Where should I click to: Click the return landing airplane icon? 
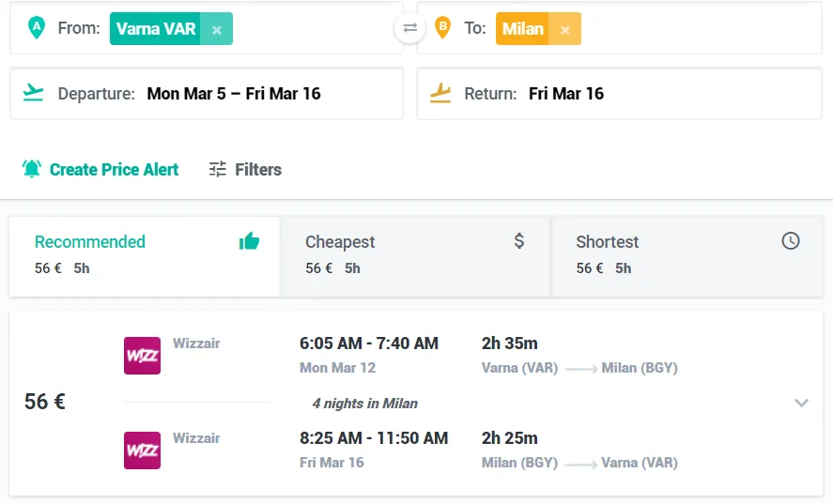(x=440, y=94)
